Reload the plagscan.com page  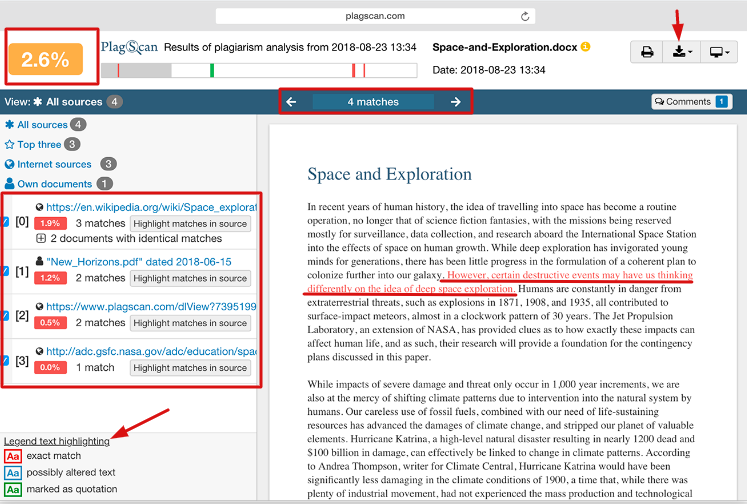[525, 16]
